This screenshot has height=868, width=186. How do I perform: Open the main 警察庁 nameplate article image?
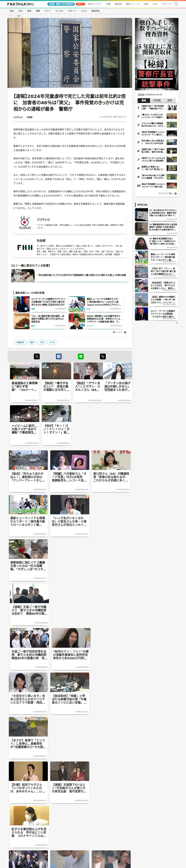(x=70, y=53)
